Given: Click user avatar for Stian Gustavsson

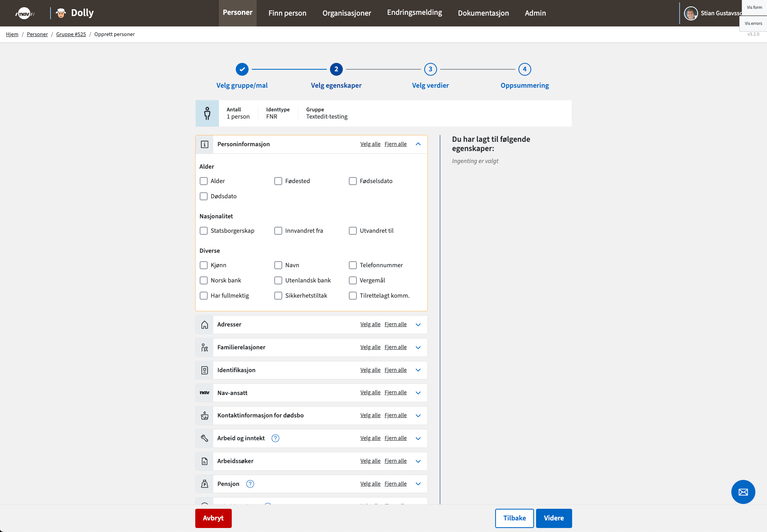Looking at the screenshot, I should point(690,13).
